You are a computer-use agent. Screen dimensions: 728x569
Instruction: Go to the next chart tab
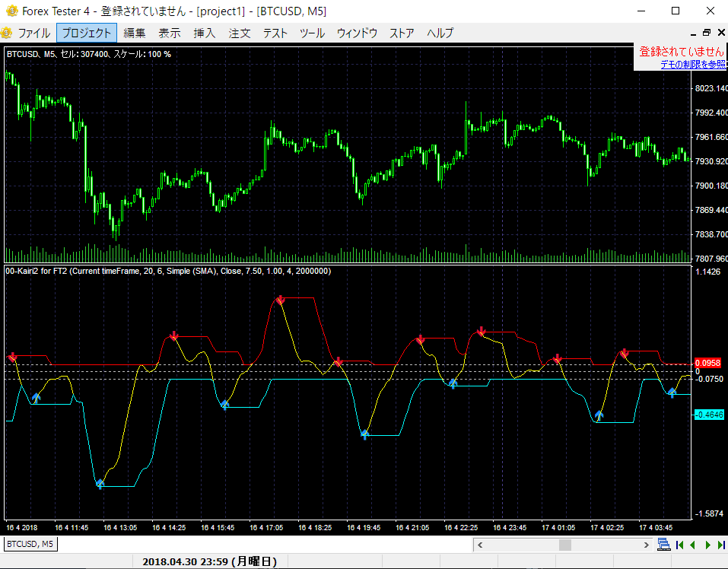[708, 545]
